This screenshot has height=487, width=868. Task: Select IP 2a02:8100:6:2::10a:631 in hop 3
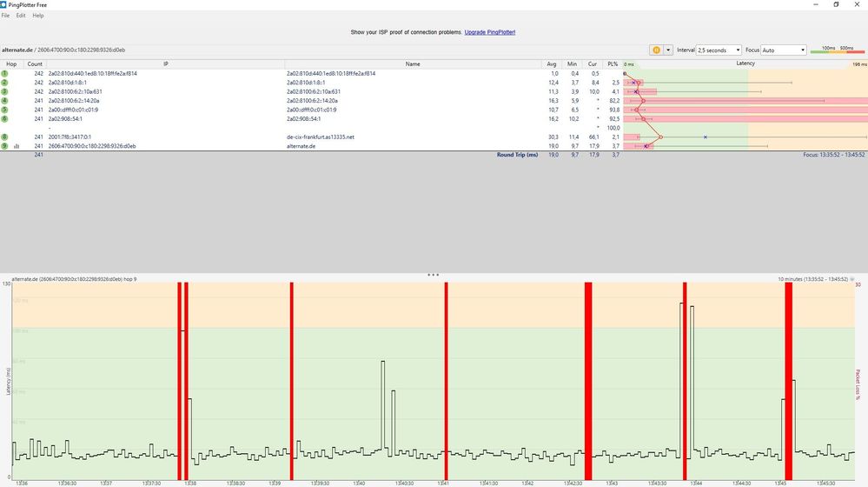coord(76,91)
